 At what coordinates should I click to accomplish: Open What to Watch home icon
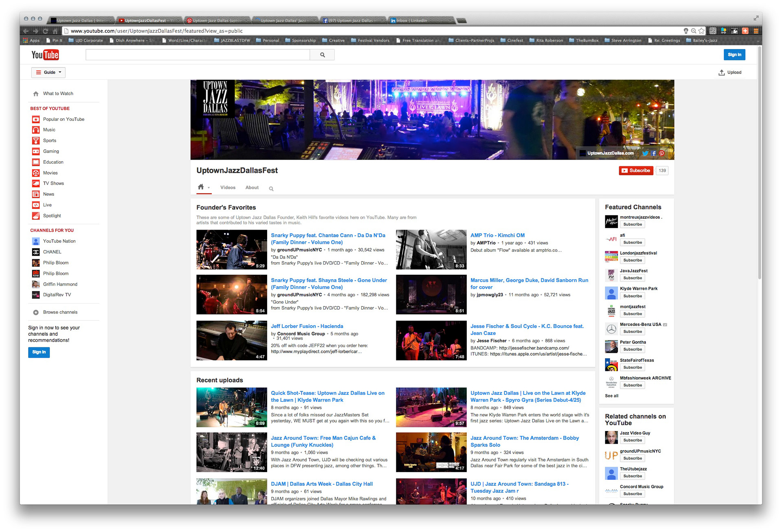36,94
